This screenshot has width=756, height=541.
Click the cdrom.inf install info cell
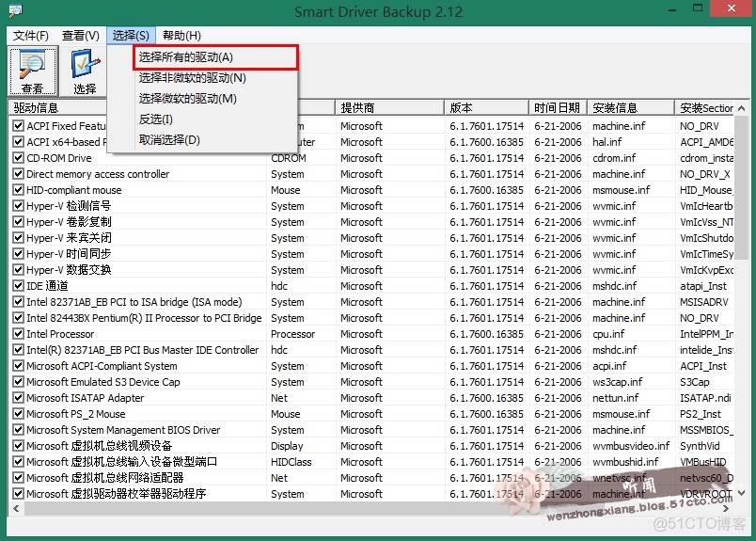click(614, 158)
